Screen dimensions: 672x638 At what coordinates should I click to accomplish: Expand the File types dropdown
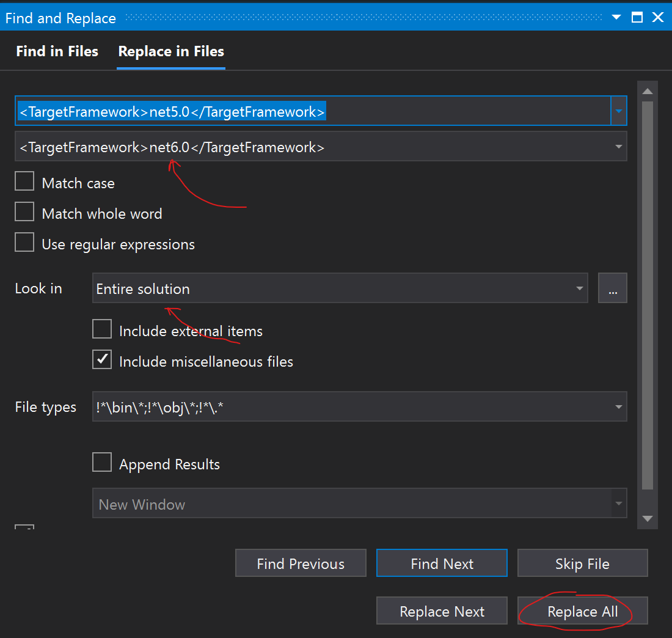[x=619, y=406]
